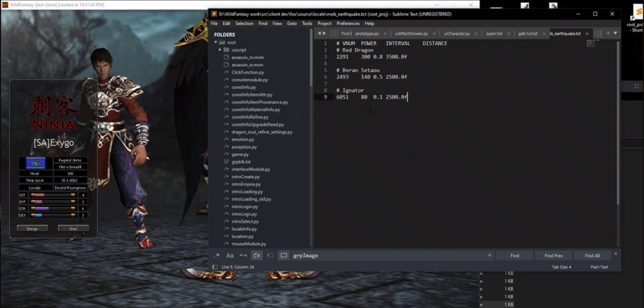Screen dimensions: 644x308
Task: Click Șterge button in game character panel
Action: point(32,228)
